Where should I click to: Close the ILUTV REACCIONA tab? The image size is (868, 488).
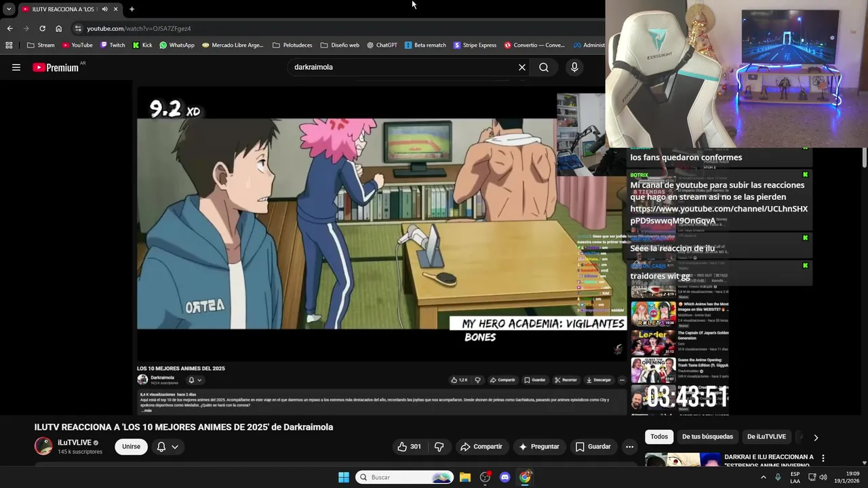(x=115, y=9)
